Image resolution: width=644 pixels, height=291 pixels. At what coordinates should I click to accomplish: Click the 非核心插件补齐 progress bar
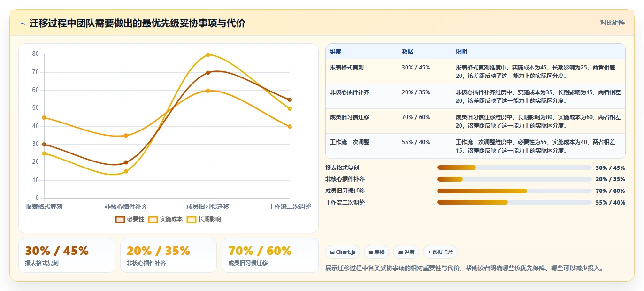coord(514,179)
